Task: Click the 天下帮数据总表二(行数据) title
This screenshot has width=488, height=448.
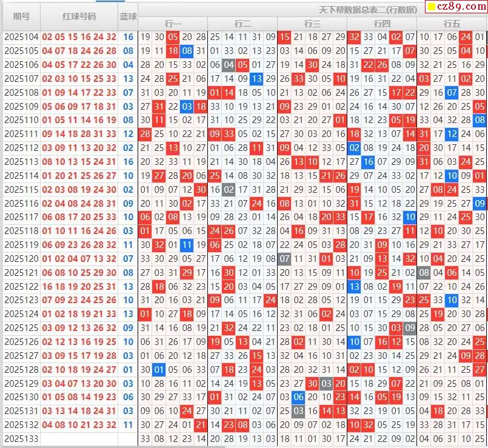Action: [x=368, y=10]
